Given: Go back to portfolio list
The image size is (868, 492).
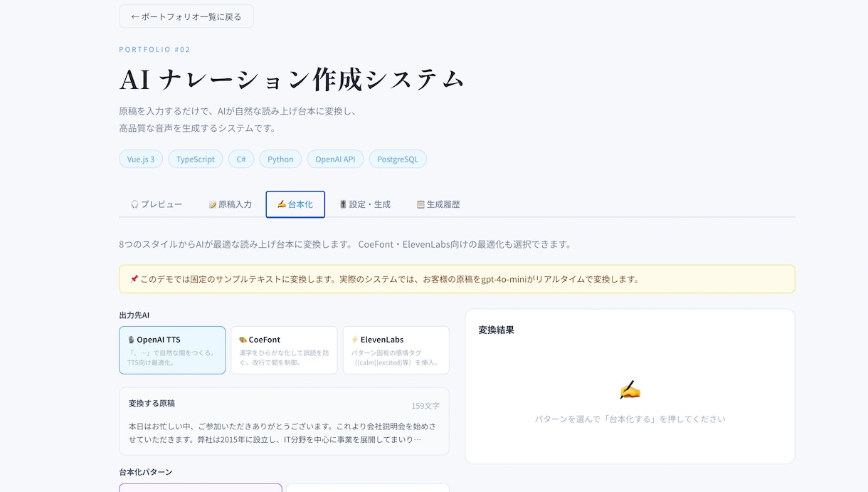Looking at the screenshot, I should [x=186, y=16].
